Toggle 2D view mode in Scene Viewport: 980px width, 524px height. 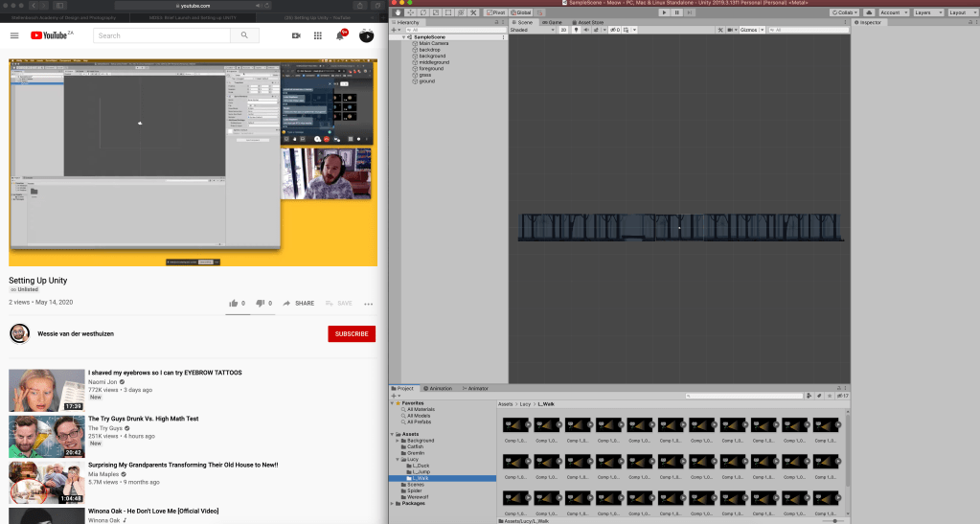click(563, 30)
